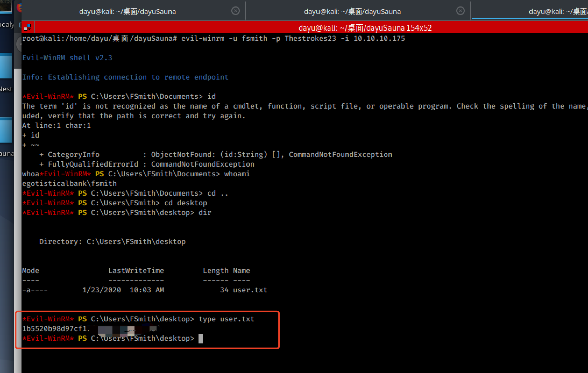Click the 'whoami' command text

pyautogui.click(x=237, y=174)
